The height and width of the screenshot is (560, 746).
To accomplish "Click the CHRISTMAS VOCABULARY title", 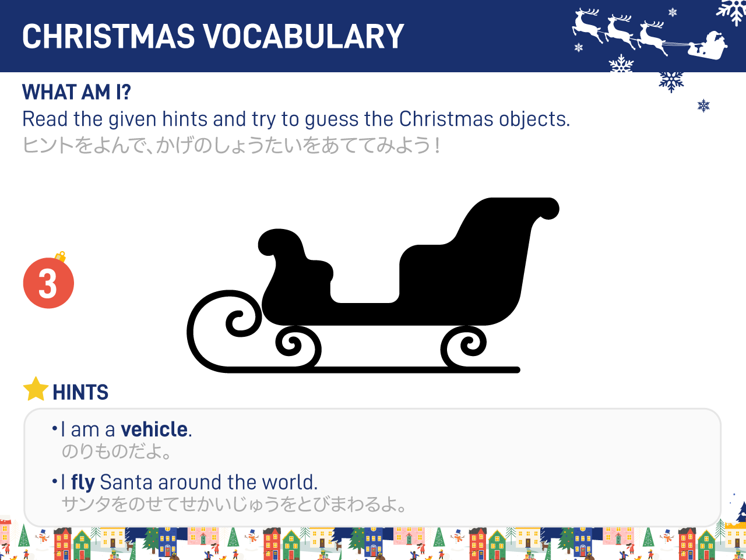I will tap(213, 37).
